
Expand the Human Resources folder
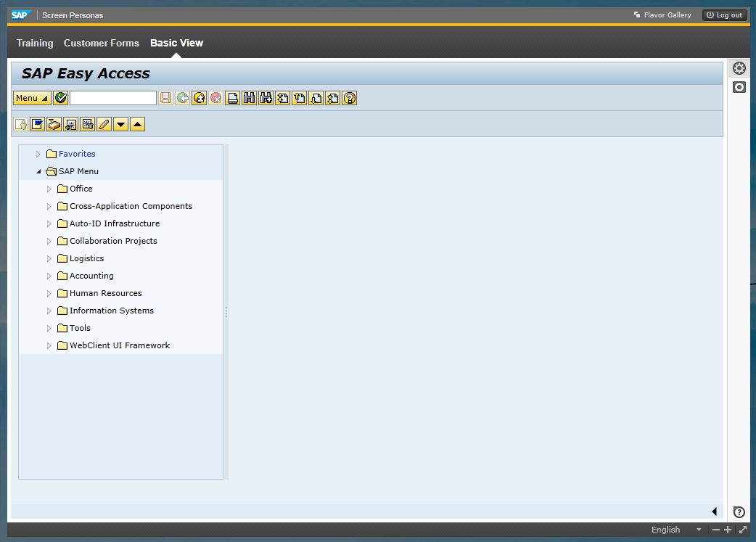[x=49, y=293]
